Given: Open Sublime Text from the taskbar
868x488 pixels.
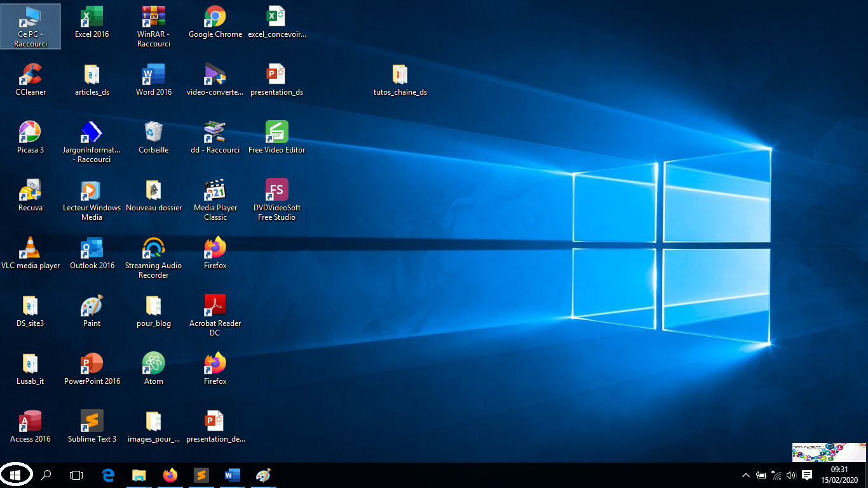Looking at the screenshot, I should [x=201, y=475].
